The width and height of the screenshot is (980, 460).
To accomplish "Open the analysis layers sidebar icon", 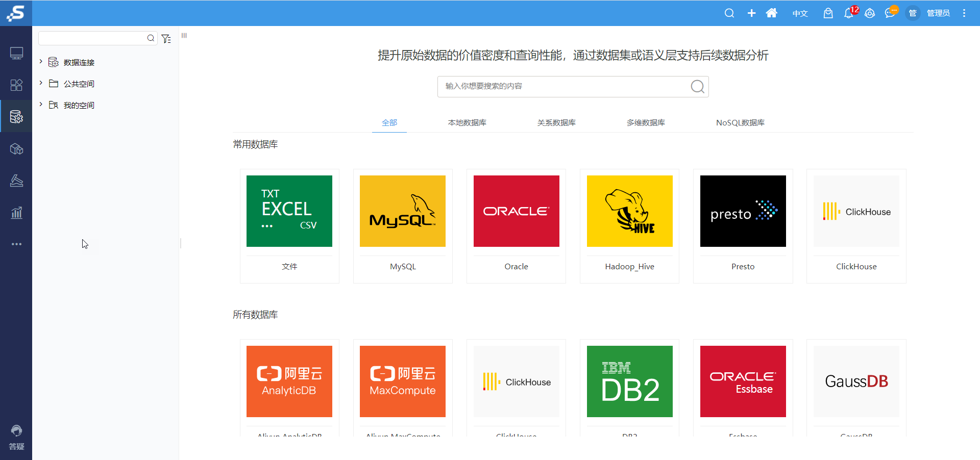I will point(16,181).
